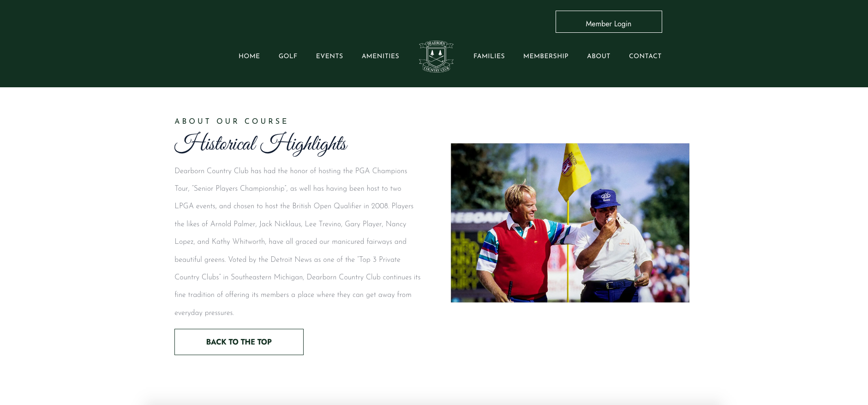Go to the CONTACT page
Image resolution: width=868 pixels, height=405 pixels.
coord(645,56)
